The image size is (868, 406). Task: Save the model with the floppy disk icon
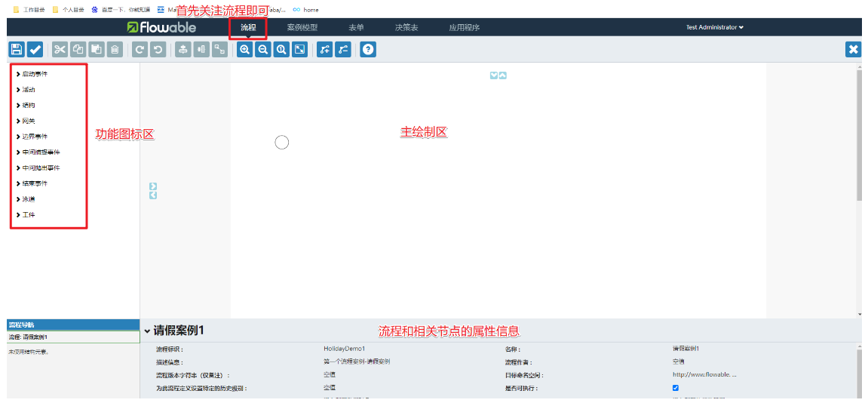(x=17, y=49)
